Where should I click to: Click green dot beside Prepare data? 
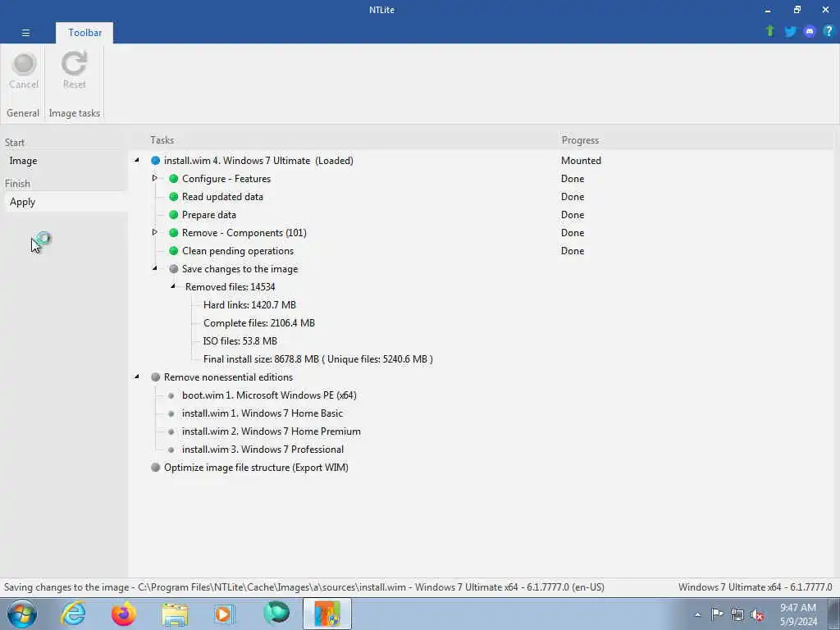point(174,215)
